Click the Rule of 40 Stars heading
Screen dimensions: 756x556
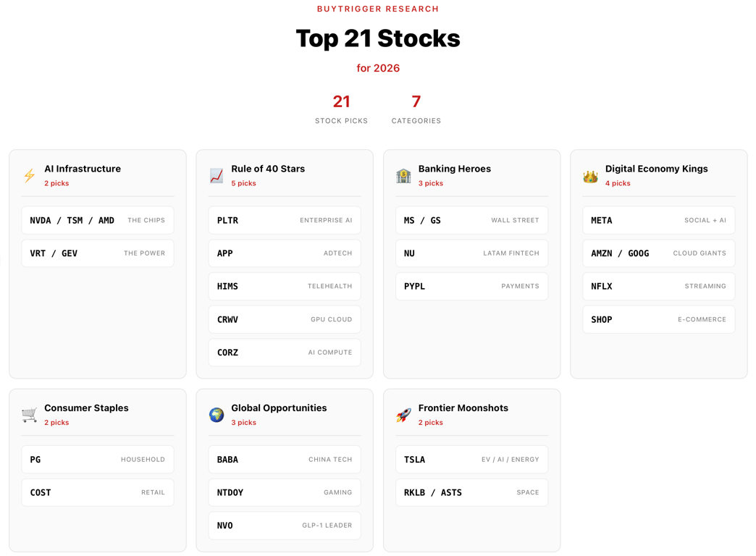(x=268, y=169)
